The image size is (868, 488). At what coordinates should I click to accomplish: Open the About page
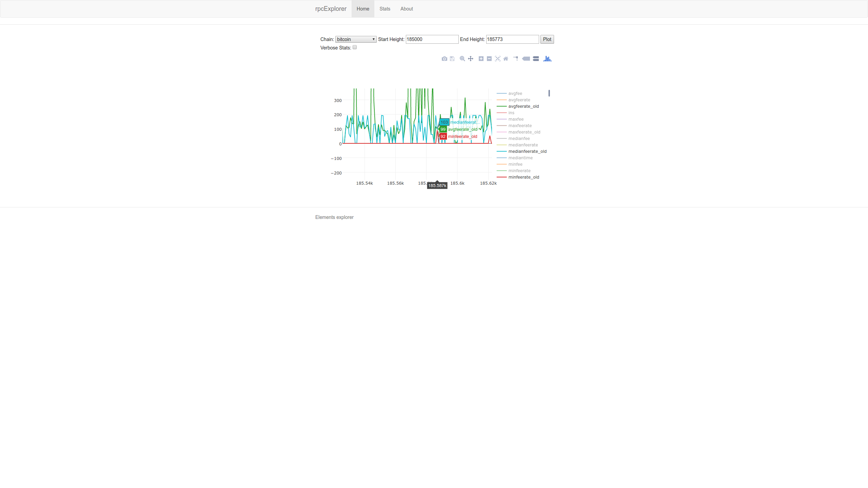(406, 9)
